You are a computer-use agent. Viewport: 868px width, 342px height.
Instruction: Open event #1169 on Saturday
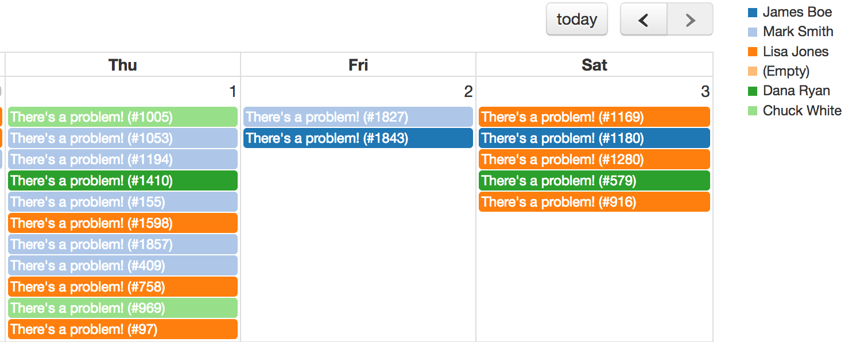(x=594, y=116)
